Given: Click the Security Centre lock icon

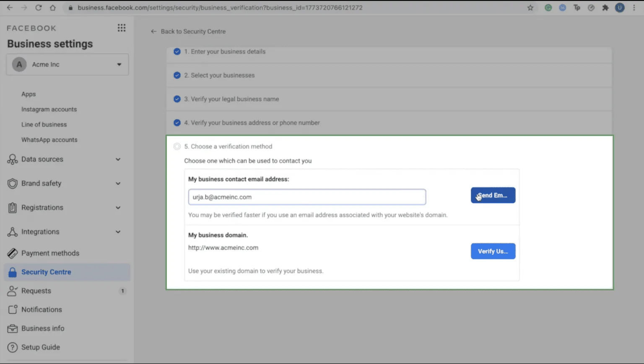Looking at the screenshot, I should tap(13, 272).
